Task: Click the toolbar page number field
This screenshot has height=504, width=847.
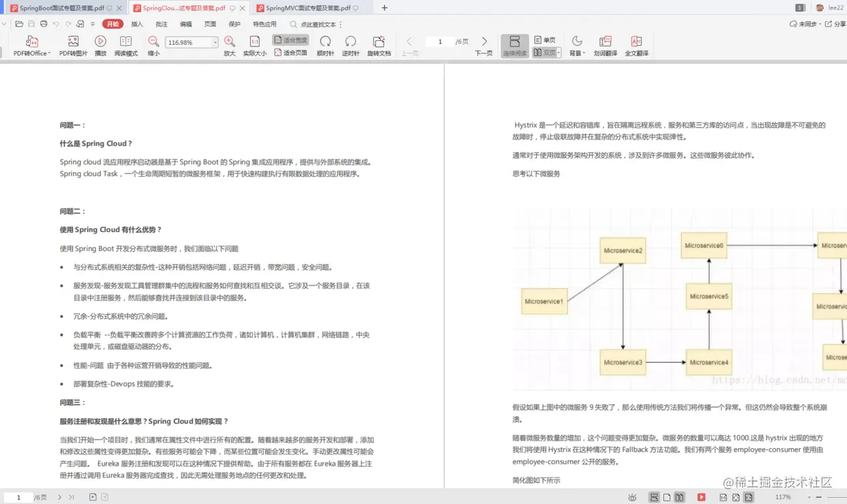Action: point(440,42)
